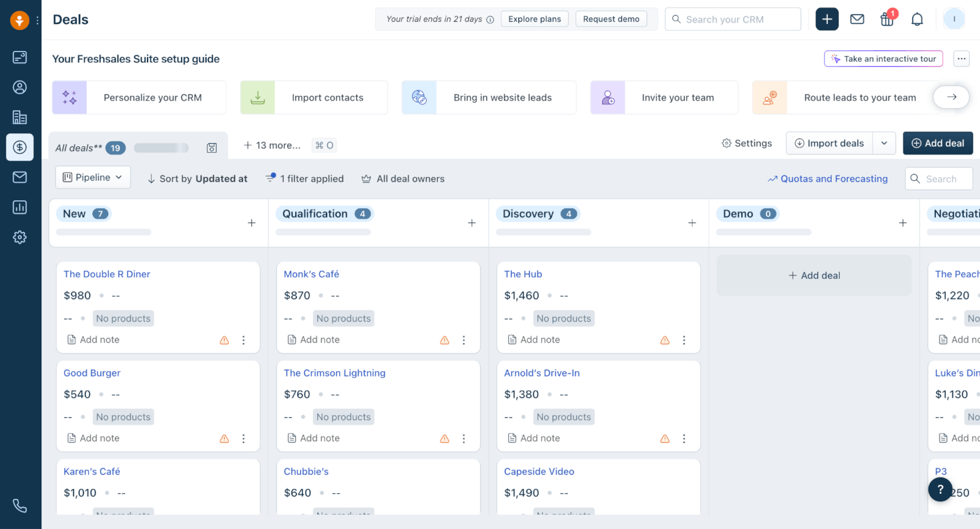Add a deal in the New stage

(251, 223)
